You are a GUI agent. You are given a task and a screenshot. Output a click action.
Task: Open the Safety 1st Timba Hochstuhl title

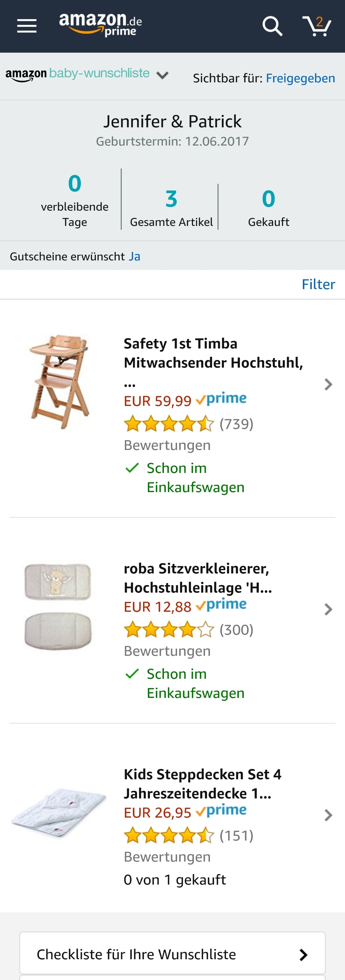click(x=213, y=363)
